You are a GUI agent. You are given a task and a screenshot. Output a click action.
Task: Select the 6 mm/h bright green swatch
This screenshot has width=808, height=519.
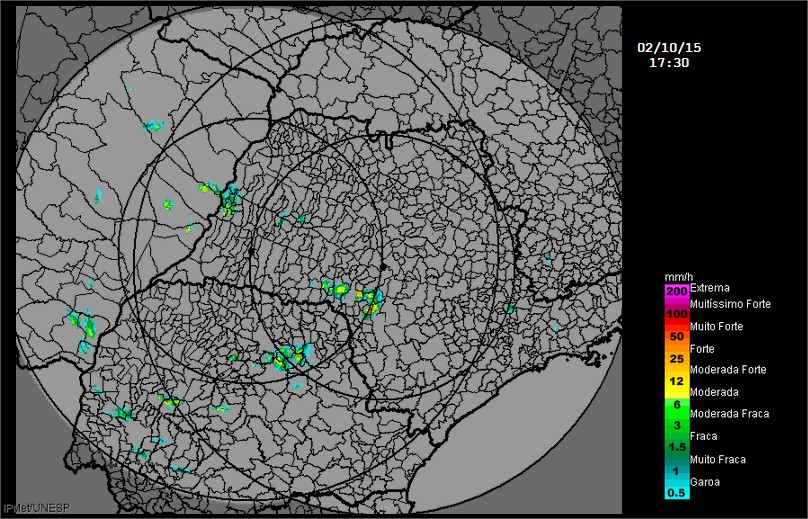click(x=676, y=403)
